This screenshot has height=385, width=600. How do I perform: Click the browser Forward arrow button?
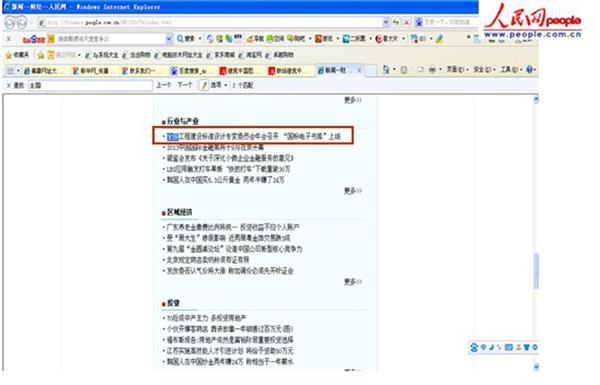point(22,23)
